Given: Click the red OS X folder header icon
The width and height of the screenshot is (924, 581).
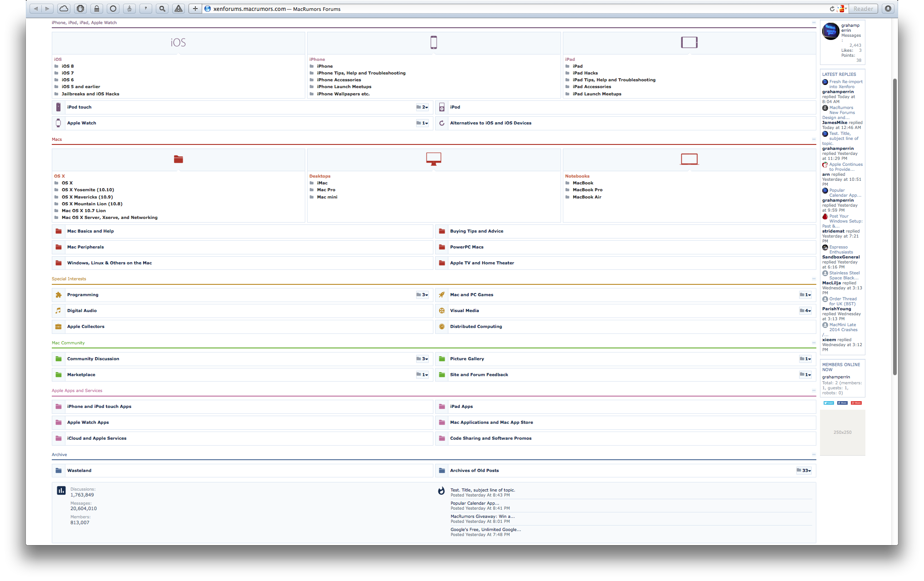Looking at the screenshot, I should click(x=179, y=159).
